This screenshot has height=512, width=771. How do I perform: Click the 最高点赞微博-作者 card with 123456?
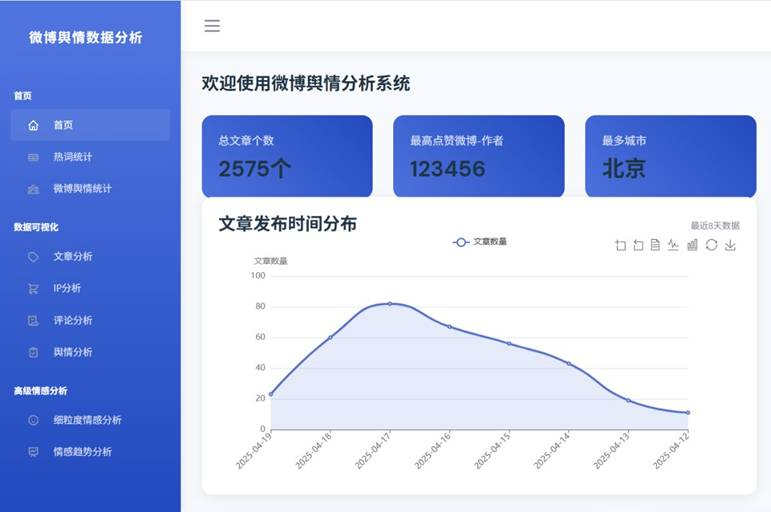point(479,156)
